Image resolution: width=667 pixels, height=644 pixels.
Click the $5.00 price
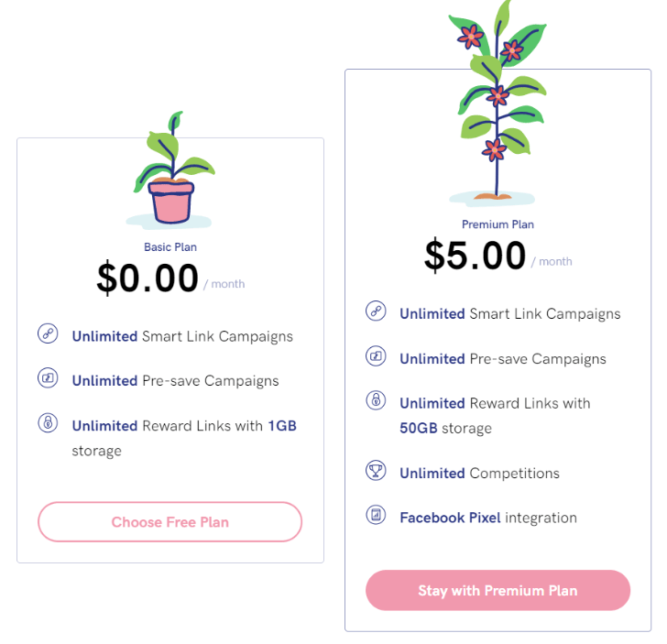point(475,257)
